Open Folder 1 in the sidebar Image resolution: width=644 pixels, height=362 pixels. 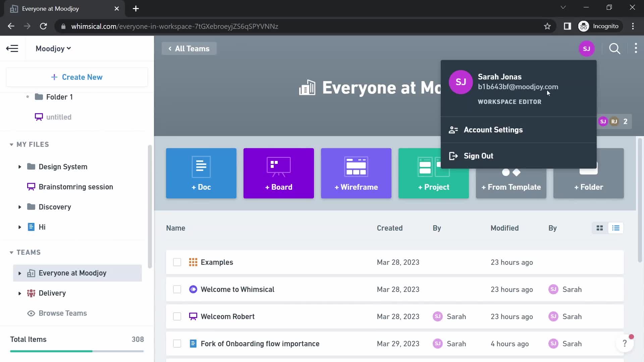[x=59, y=97]
